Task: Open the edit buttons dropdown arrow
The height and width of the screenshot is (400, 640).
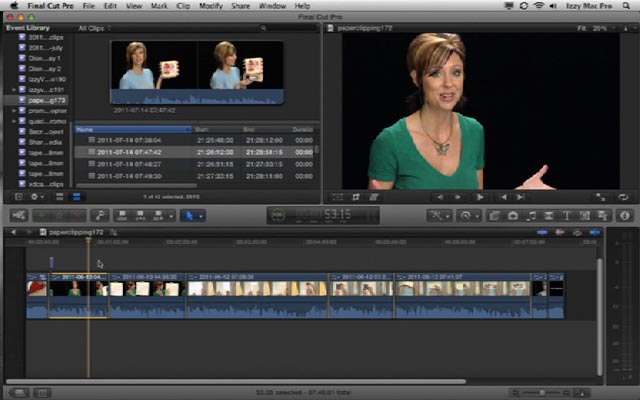Action: (x=171, y=216)
